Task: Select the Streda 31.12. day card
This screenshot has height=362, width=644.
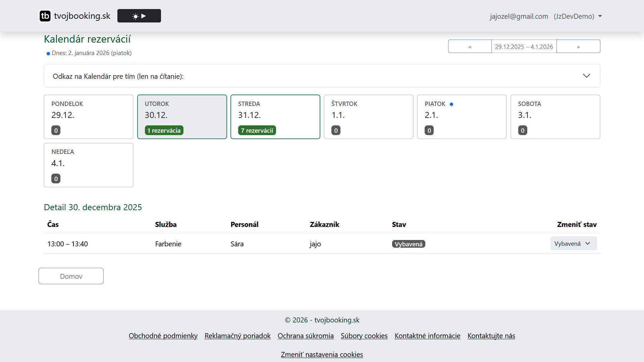Action: 275,116
